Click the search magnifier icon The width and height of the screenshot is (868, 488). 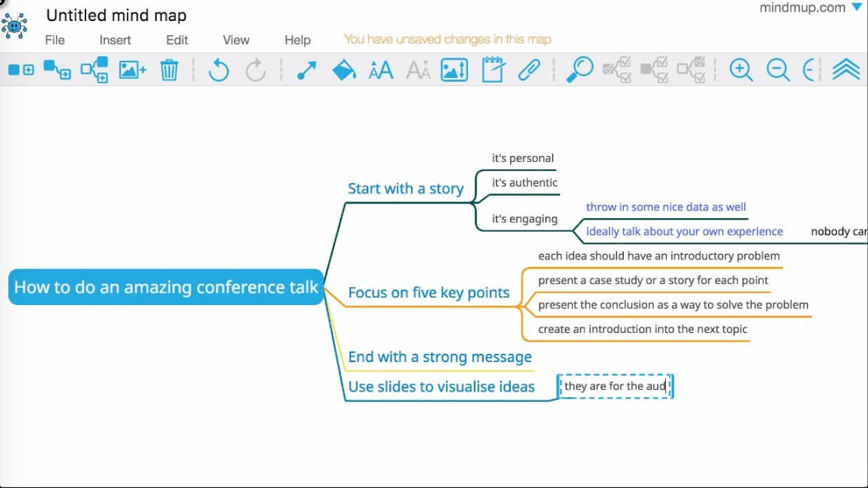579,69
